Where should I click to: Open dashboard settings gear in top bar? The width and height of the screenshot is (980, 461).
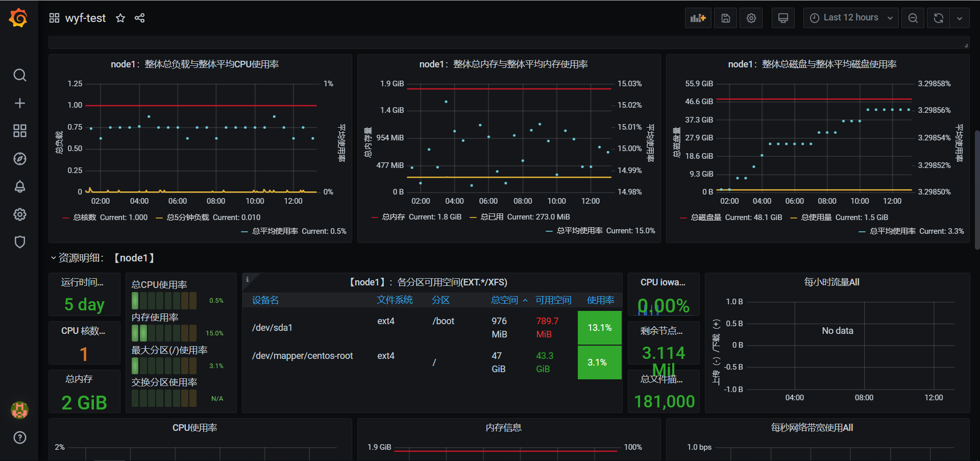(x=751, y=18)
